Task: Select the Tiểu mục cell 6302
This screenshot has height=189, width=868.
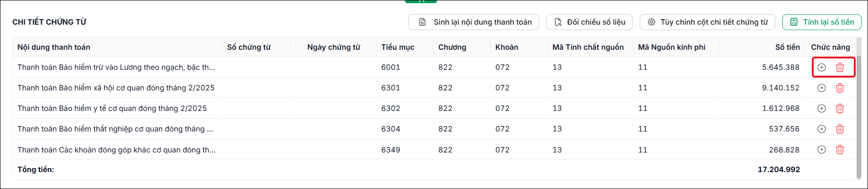Action: 391,109
